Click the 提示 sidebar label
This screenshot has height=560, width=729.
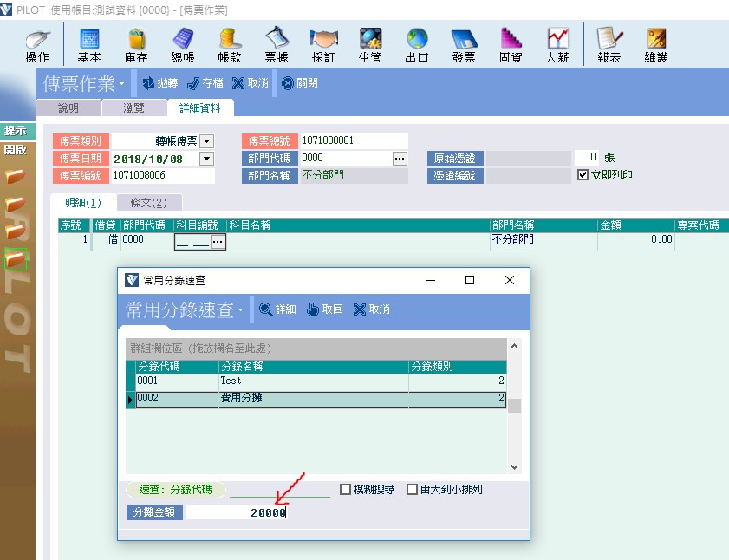click(x=16, y=131)
